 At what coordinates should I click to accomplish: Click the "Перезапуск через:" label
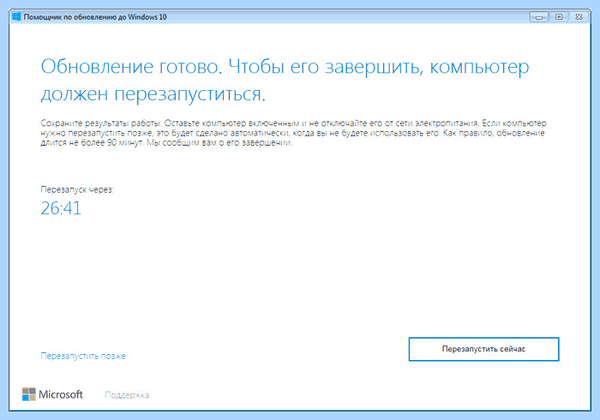(77, 189)
